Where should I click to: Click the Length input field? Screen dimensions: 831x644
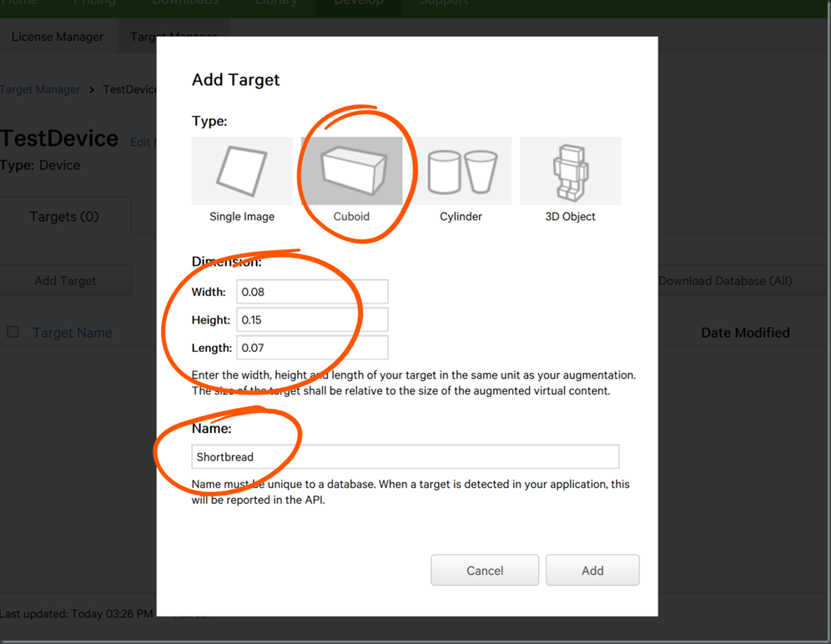click(312, 348)
